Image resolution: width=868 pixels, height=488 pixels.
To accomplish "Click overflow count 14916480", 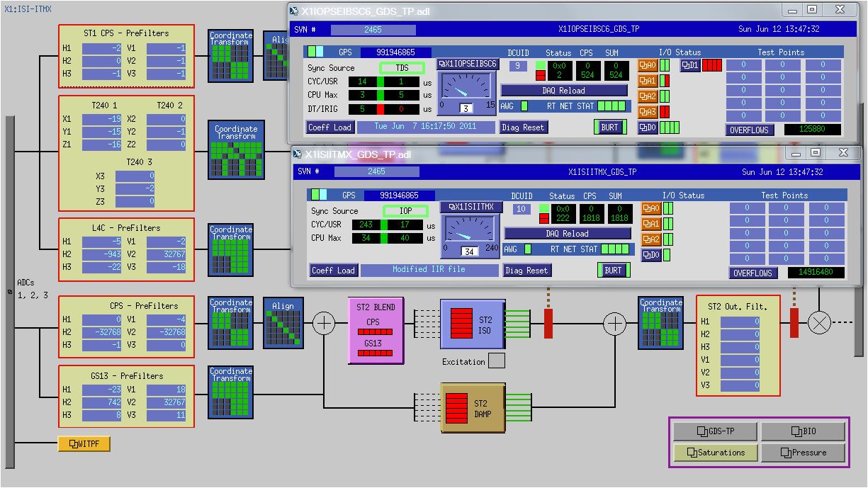I will (x=816, y=273).
